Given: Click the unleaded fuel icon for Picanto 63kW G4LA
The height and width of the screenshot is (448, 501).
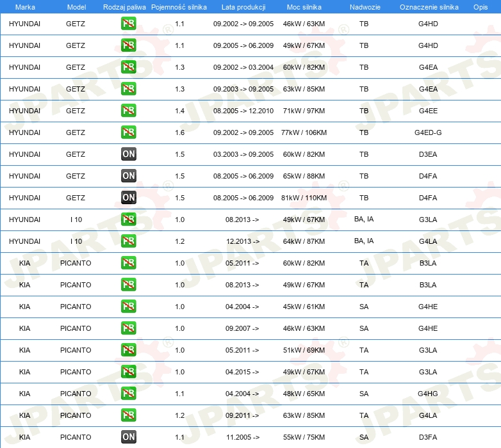Looking at the screenshot, I should [x=128, y=415].
